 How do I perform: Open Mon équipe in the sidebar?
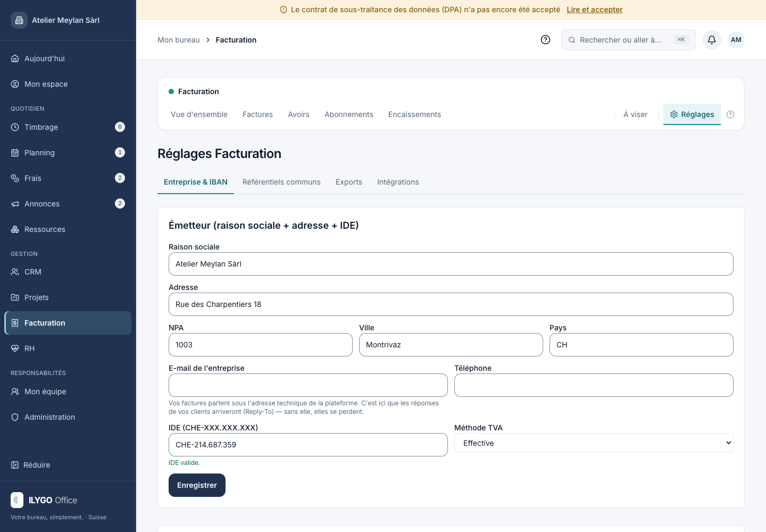68,392
